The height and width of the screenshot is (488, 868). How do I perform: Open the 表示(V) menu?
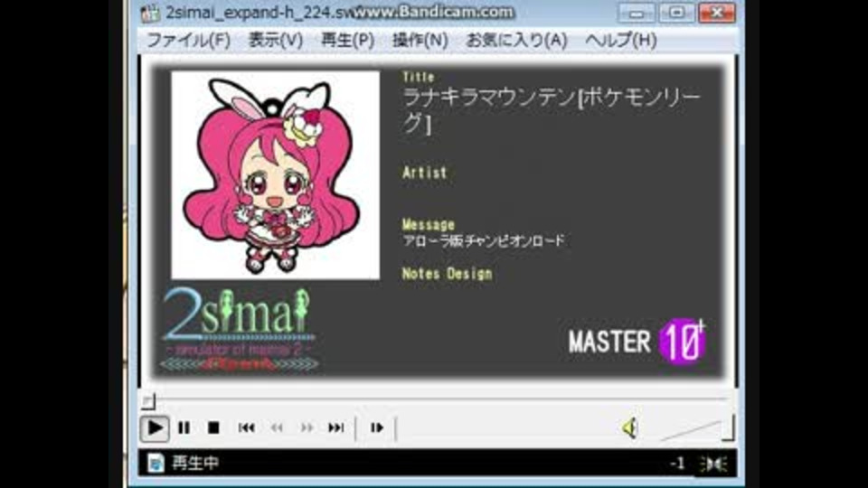pos(276,40)
